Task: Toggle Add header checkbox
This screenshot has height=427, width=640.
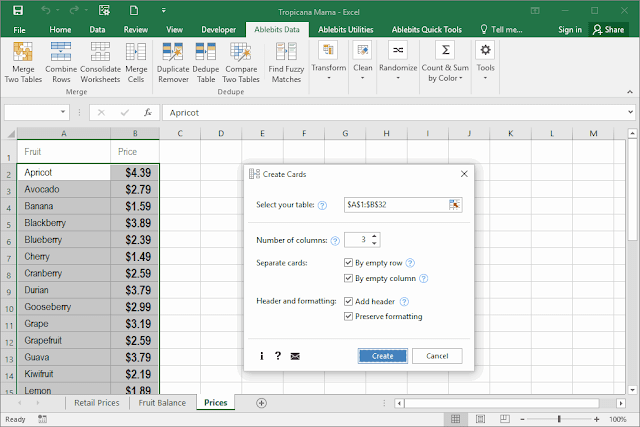Action: tap(348, 301)
